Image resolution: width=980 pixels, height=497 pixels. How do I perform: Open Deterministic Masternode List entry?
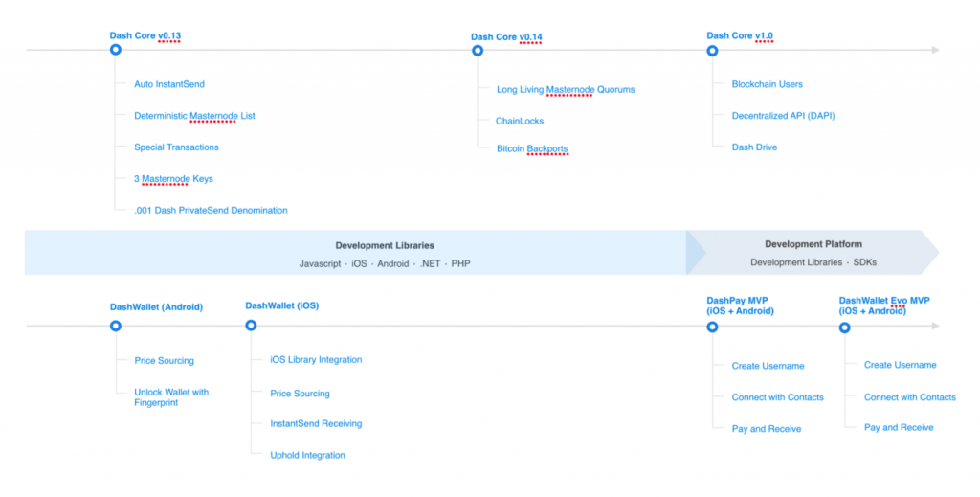pos(194,116)
